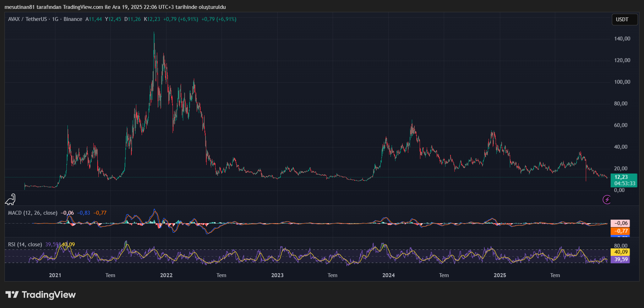Select the MACD (12, 26, close) legend
Image resolution: width=644 pixels, height=308 pixels.
33,213
